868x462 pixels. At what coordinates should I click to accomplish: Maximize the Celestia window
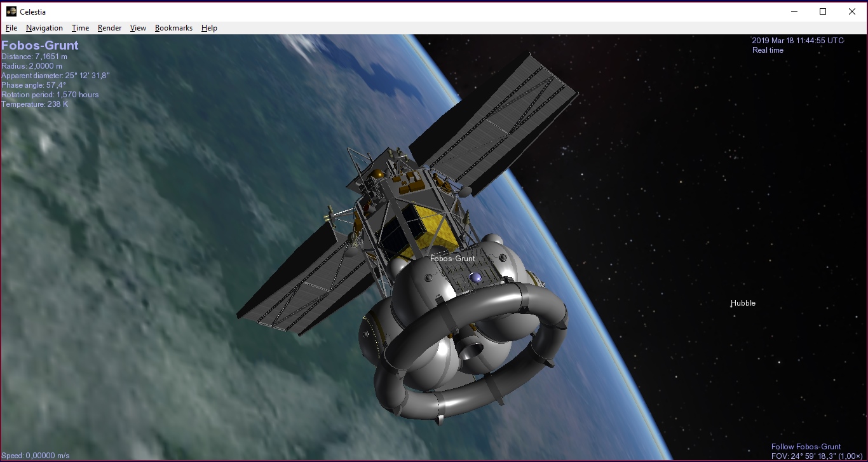823,11
